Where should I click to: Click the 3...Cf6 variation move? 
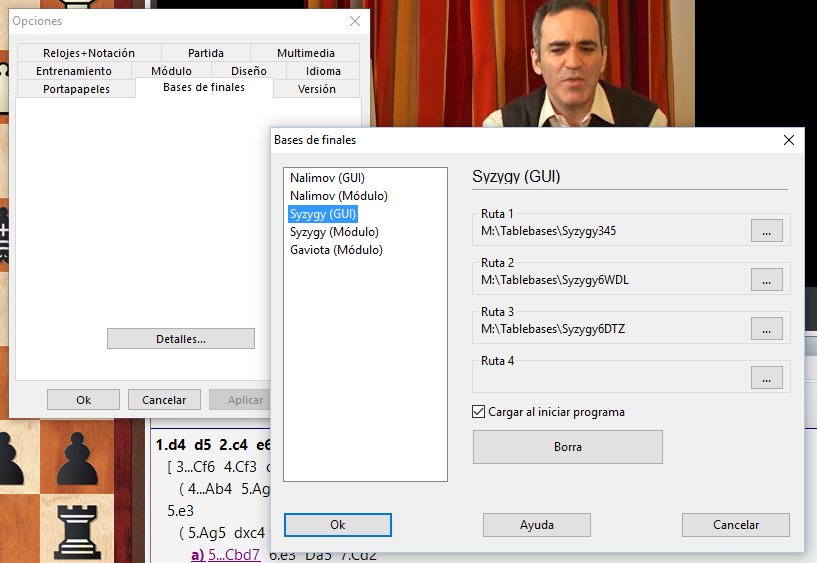[x=195, y=467]
